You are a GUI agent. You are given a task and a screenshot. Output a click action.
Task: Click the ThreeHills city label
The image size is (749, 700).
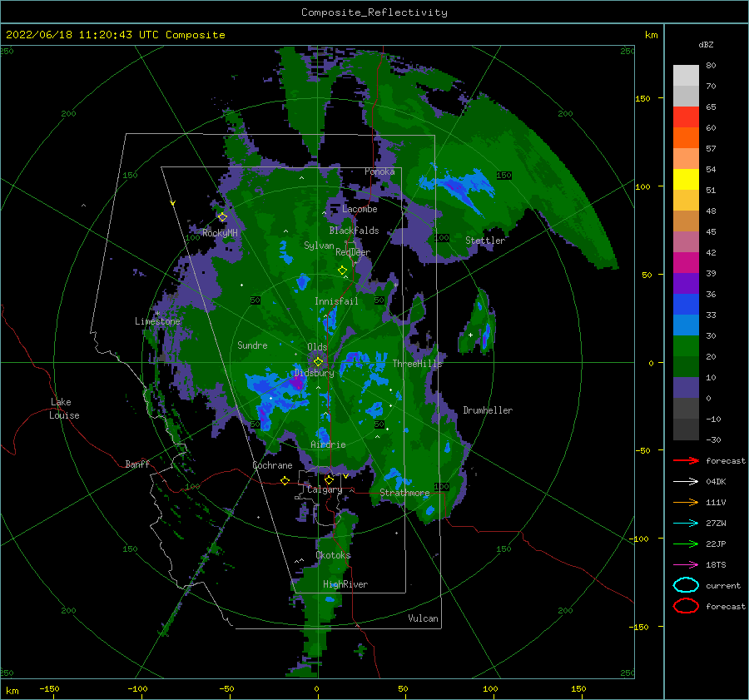point(417,364)
